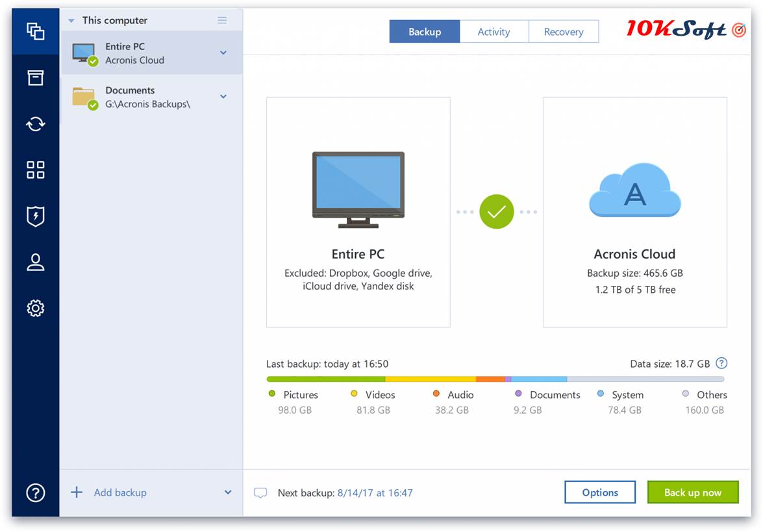The height and width of the screenshot is (532, 763).
Task: Click the '1.2 TB of 5 TB free' text
Action: (635, 290)
